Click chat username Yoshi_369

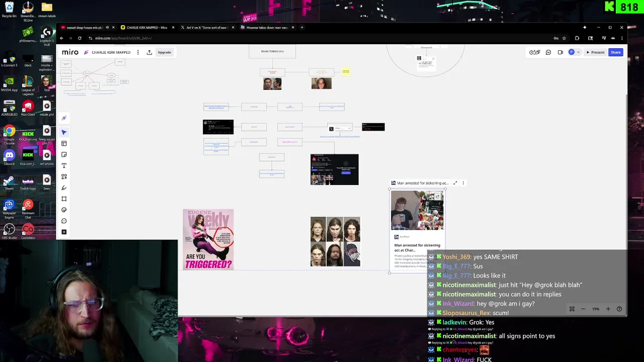456,257
